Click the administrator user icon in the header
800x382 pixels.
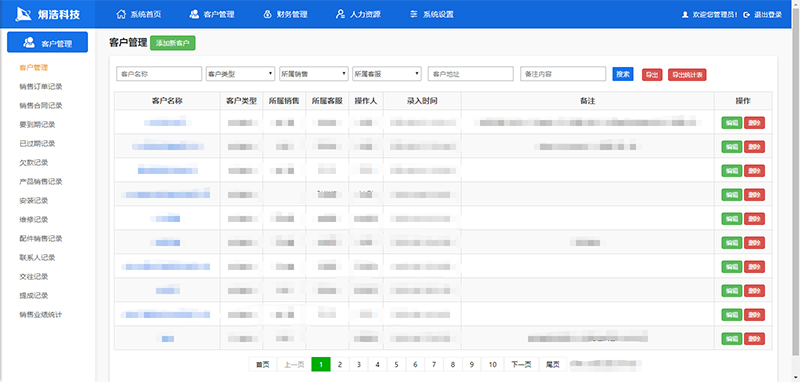(x=685, y=15)
